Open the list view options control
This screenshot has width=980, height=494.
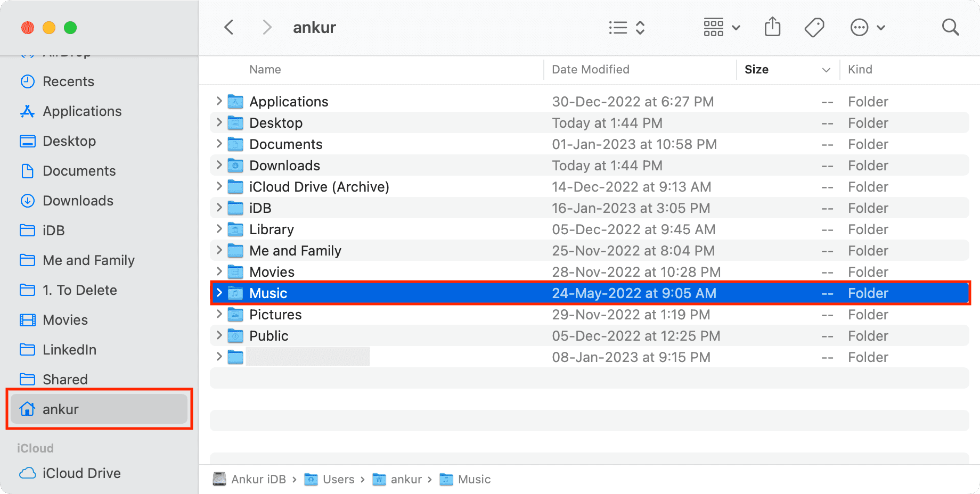point(627,28)
